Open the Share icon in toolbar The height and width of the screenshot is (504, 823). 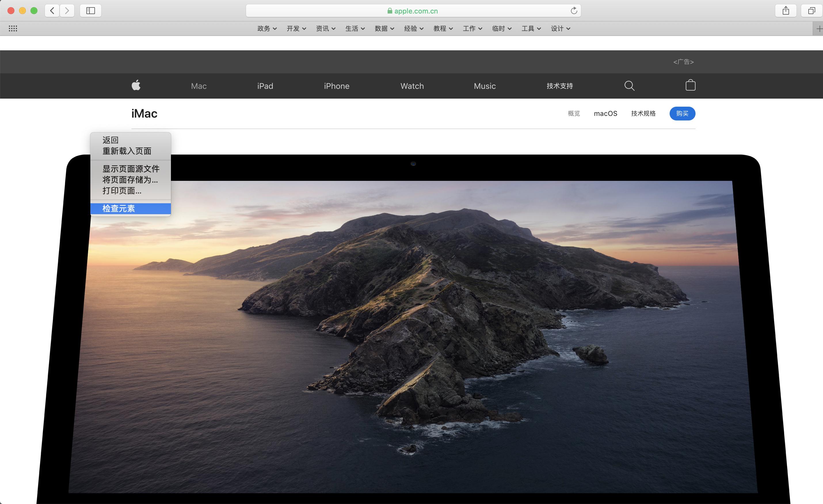pos(786,11)
